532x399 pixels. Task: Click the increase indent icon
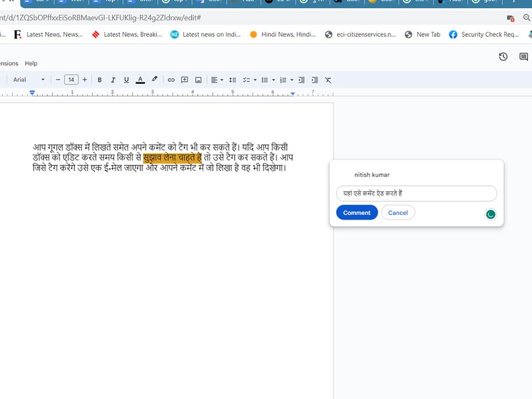(314, 80)
